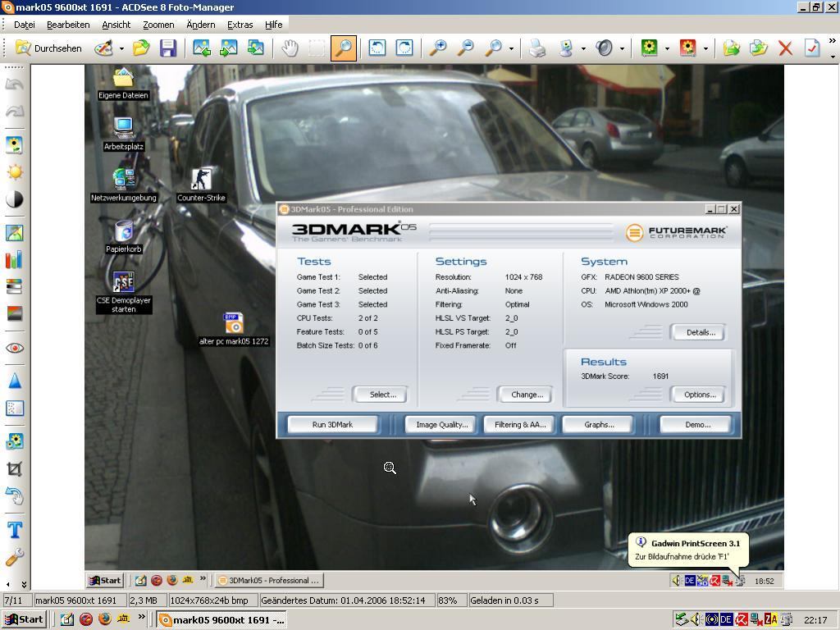Show hidden toolbar buttons via the top-right chevron
The height and width of the screenshot is (630, 840).
(x=832, y=41)
